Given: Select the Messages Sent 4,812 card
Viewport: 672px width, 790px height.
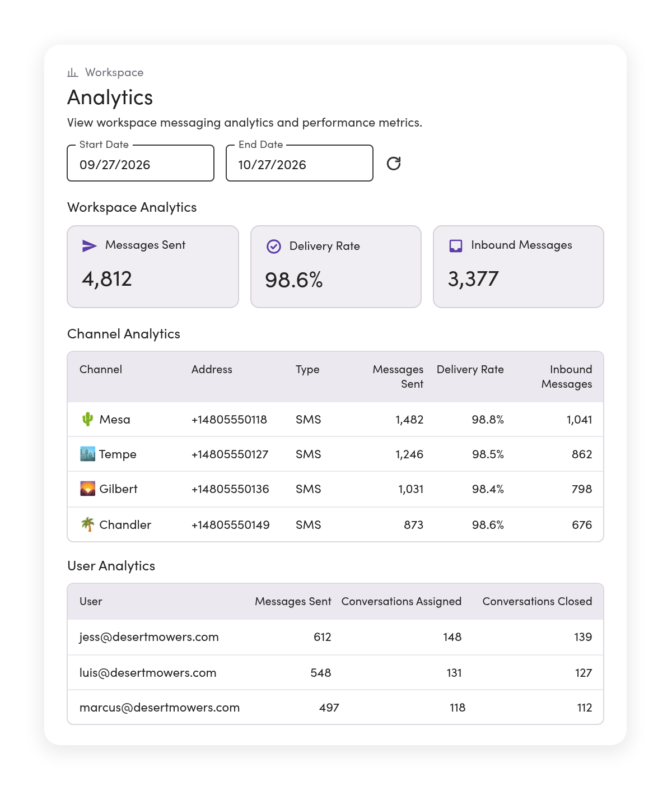Looking at the screenshot, I should click(x=153, y=267).
